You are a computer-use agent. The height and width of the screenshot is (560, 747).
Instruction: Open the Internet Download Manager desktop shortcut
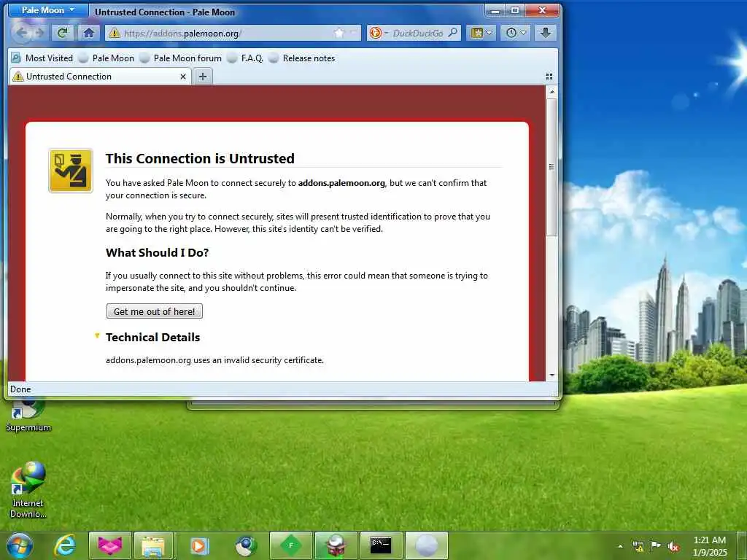point(28,489)
